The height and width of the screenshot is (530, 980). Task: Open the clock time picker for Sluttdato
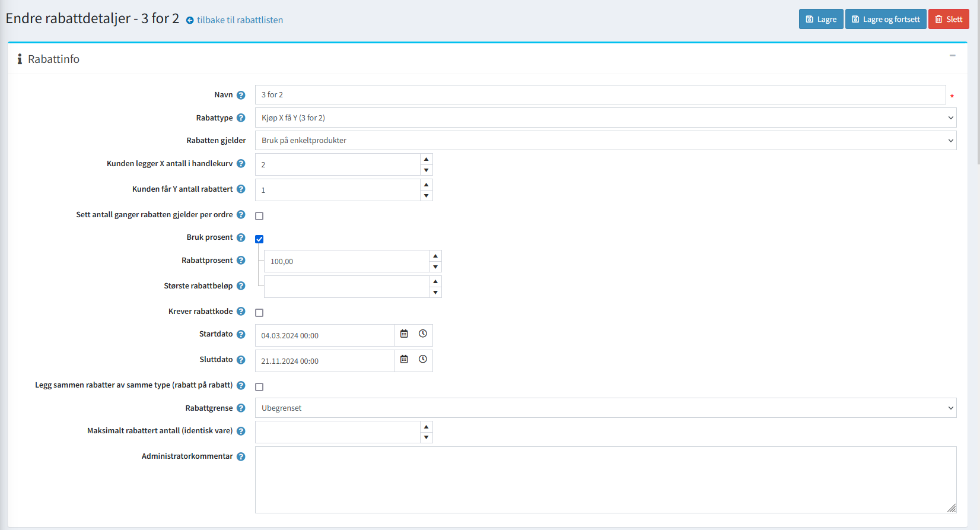(423, 360)
